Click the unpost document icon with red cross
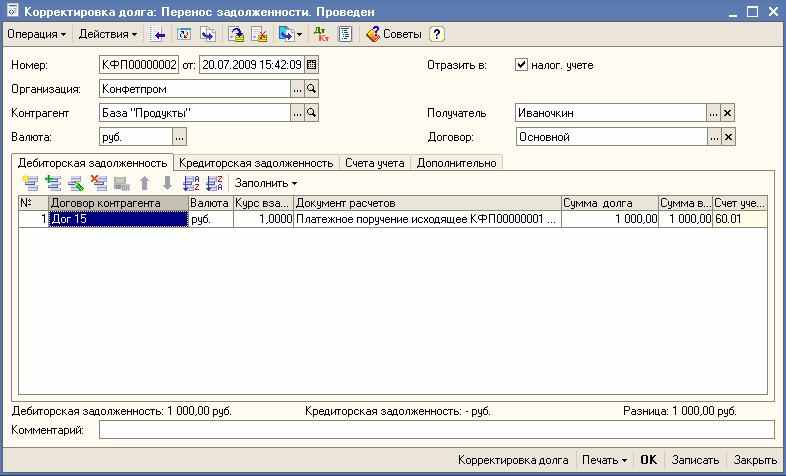This screenshot has height=476, width=786. point(260,35)
